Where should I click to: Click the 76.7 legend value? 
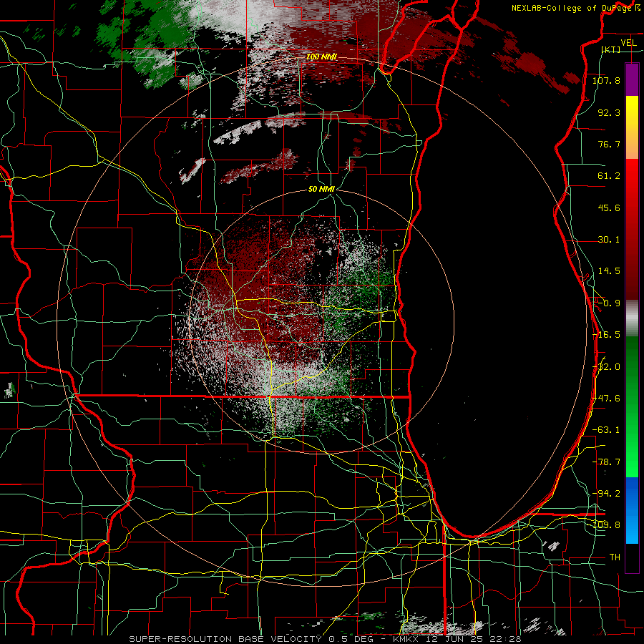[609, 144]
